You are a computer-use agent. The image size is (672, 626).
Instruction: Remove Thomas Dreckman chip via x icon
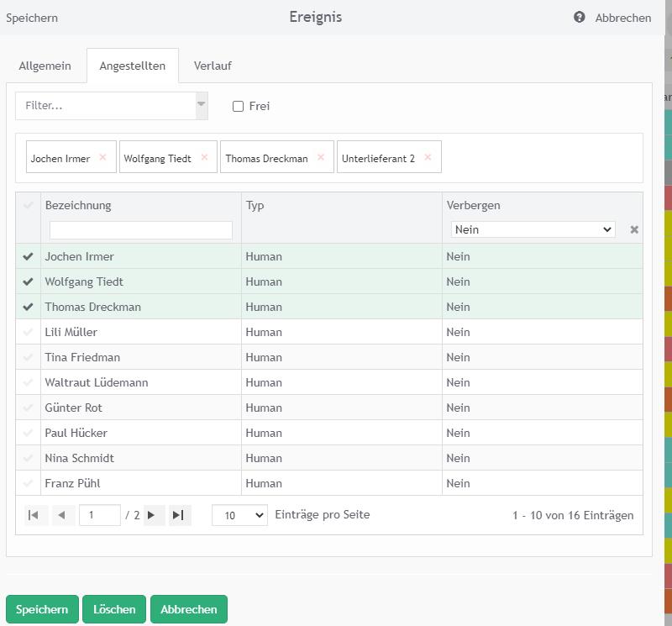tap(320, 157)
